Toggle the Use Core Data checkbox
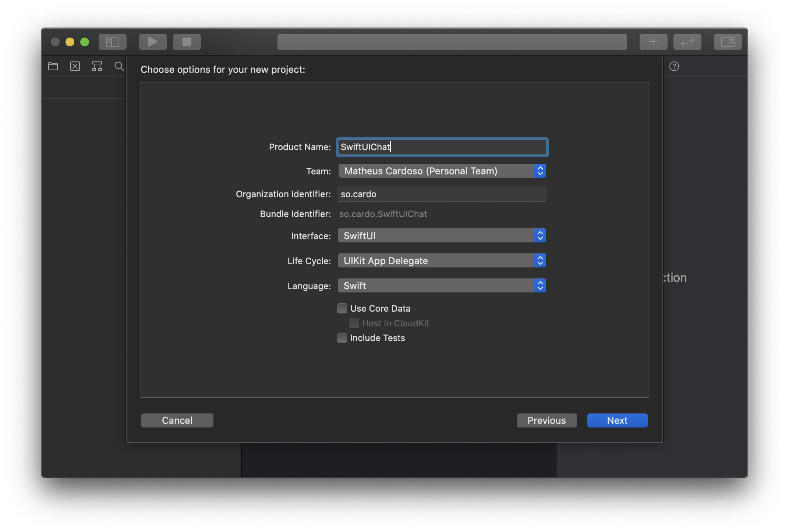Image resolution: width=789 pixels, height=532 pixels. click(342, 308)
